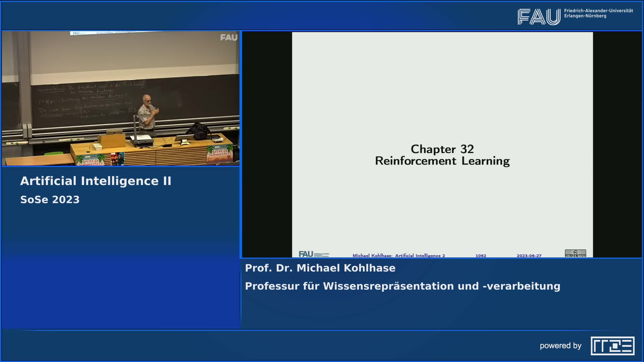Open the 'Artificial Intelligence II' course title
The width and height of the screenshot is (644, 362).
[96, 181]
